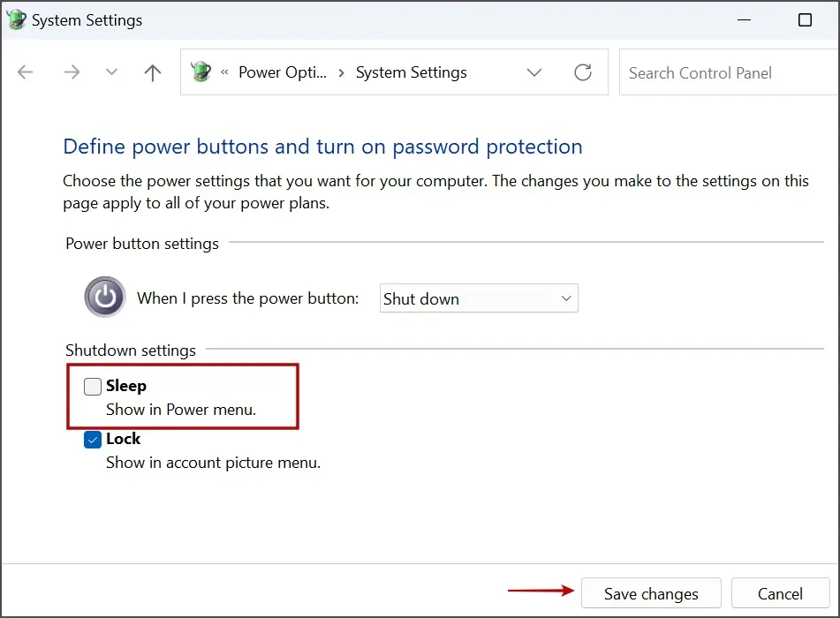Go back to the previous page

26,72
